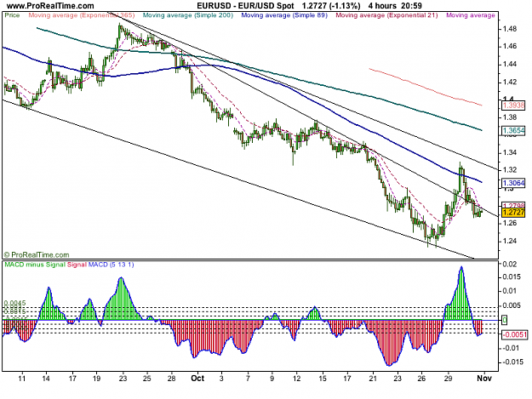Click the 1.3938 EMA 365 value tag
This screenshot has width=532, height=399.
pyautogui.click(x=513, y=105)
